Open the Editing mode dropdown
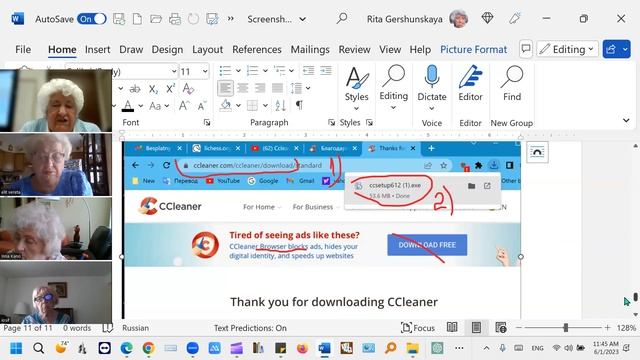 click(x=567, y=49)
